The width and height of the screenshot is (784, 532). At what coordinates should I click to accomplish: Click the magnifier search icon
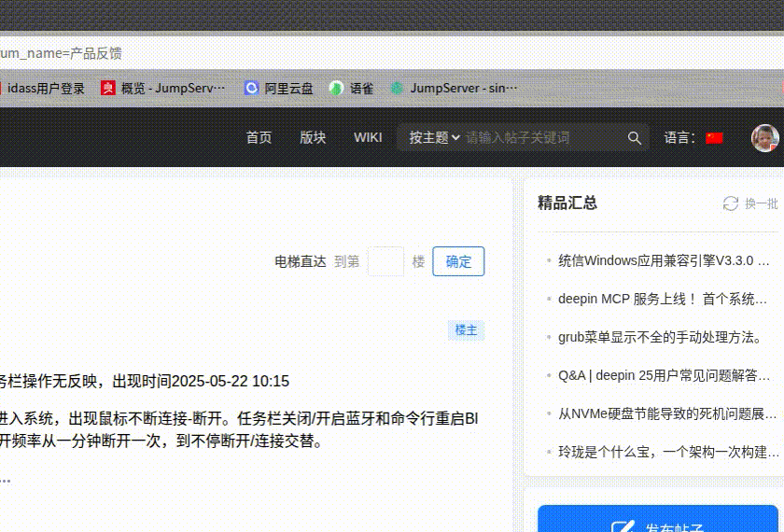(634, 138)
